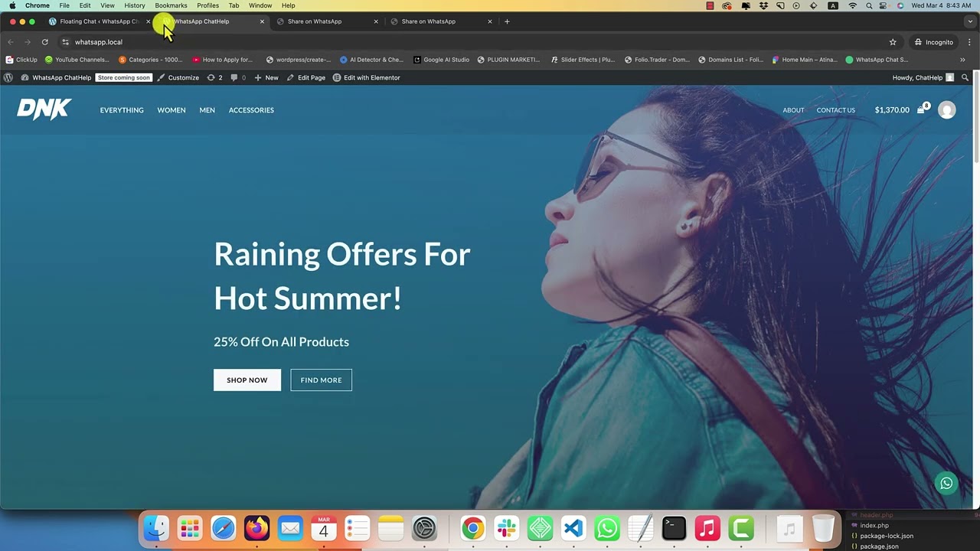Image resolution: width=980 pixels, height=551 pixels.
Task: Open Music app from the dock
Action: tap(707, 528)
